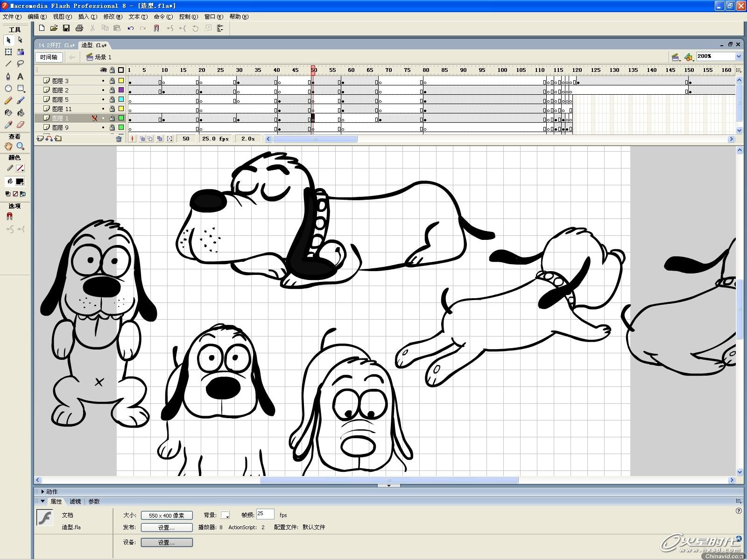Screen dimensions: 747x560
Task: Click the Print toolbar icon
Action: point(79,28)
